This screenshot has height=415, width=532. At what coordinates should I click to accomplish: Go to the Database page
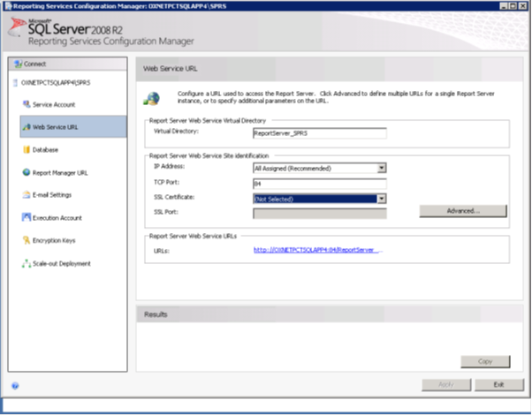tap(45, 149)
